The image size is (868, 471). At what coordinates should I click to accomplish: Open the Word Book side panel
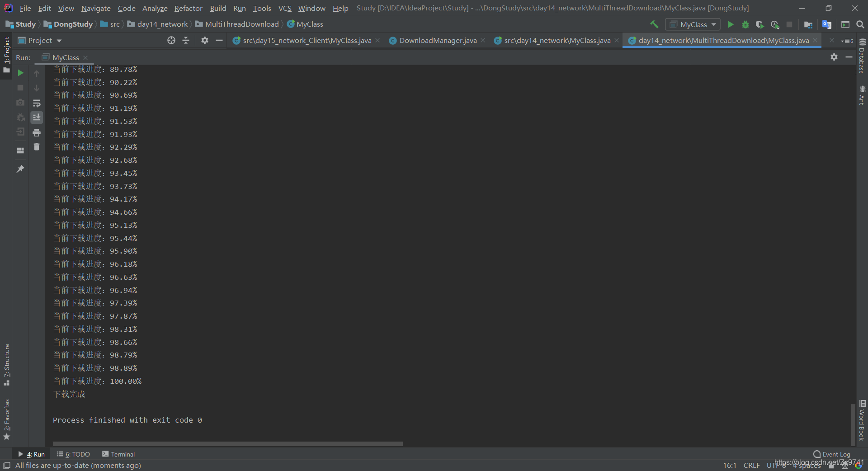pos(862,420)
